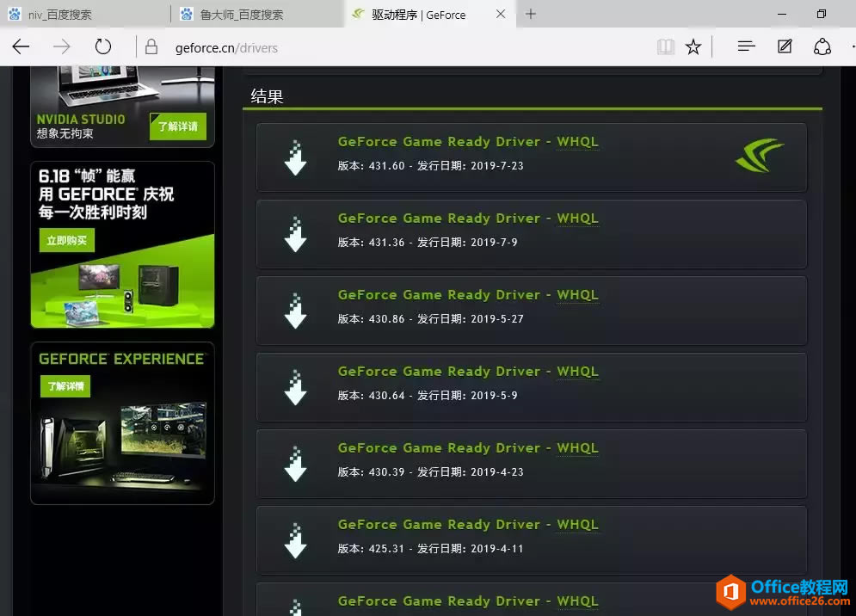This screenshot has height=616, width=856.
Task: Go back to the previous page
Action: click(21, 47)
